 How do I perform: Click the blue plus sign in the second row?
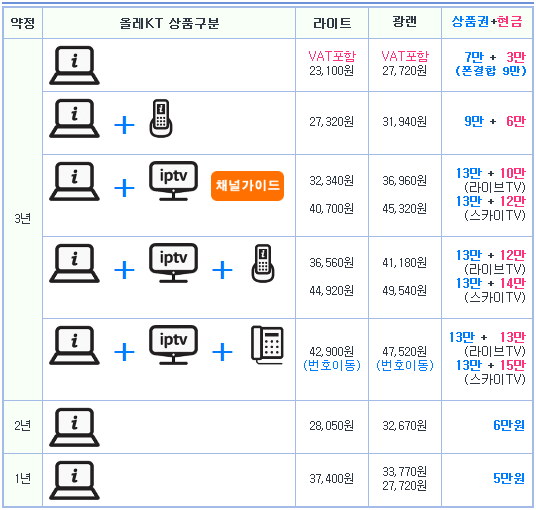[x=124, y=125]
